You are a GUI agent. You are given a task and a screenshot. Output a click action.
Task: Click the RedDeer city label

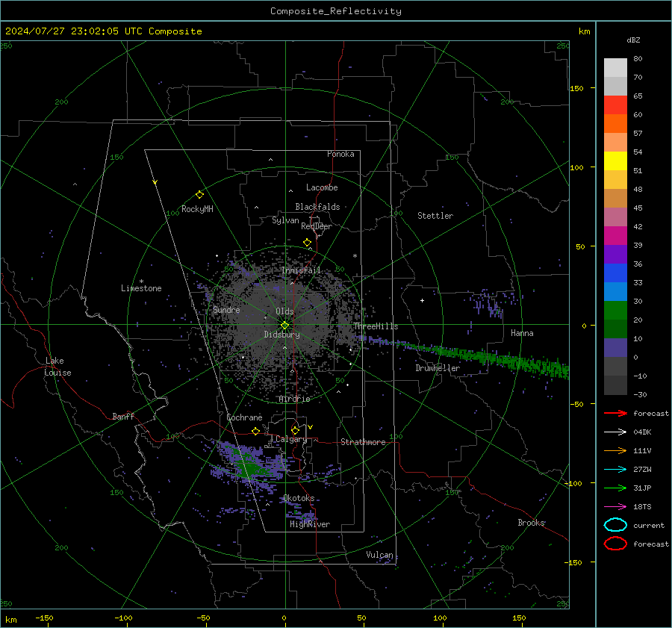tap(317, 226)
